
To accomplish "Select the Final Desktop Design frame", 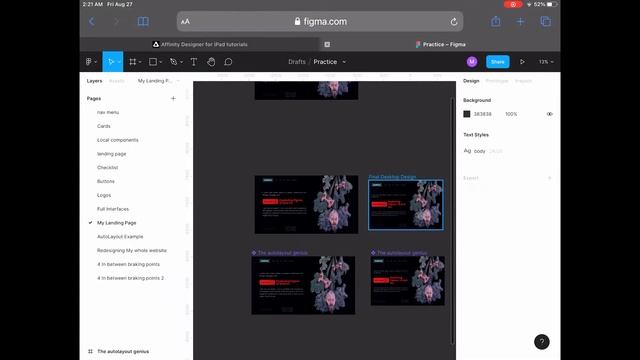I will [x=406, y=205].
